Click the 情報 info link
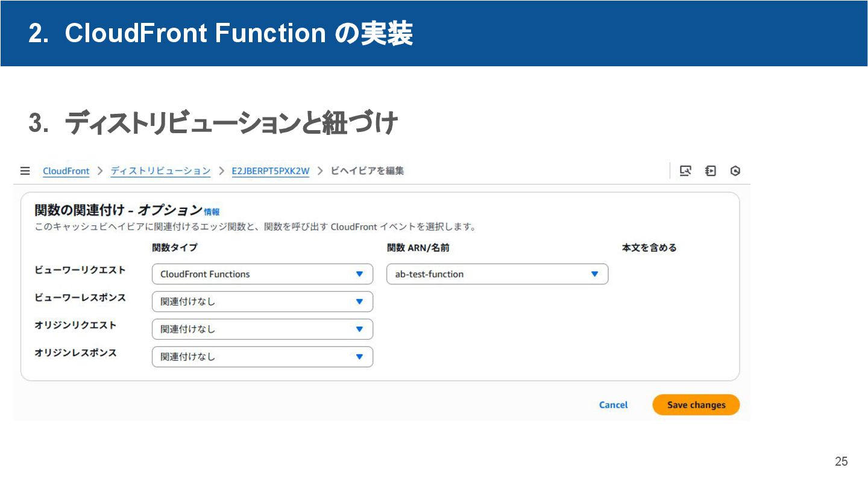Image resolution: width=868 pixels, height=488 pixels. point(212,212)
